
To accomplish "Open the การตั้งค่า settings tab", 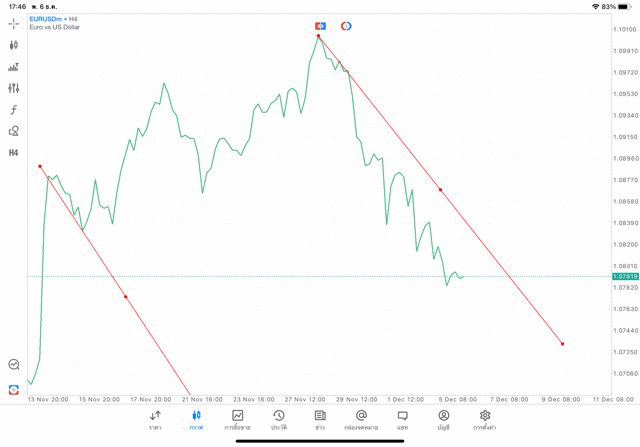I will click(485, 420).
